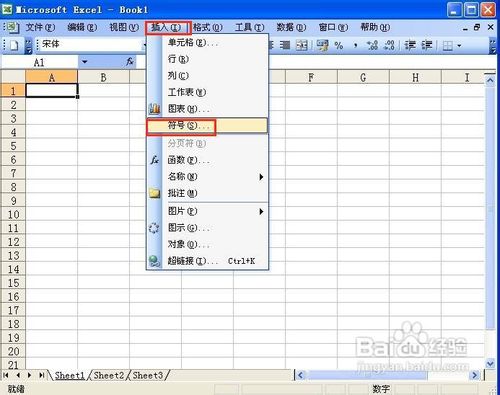
Task: Open the 工具(T) menu
Action: [x=250, y=27]
